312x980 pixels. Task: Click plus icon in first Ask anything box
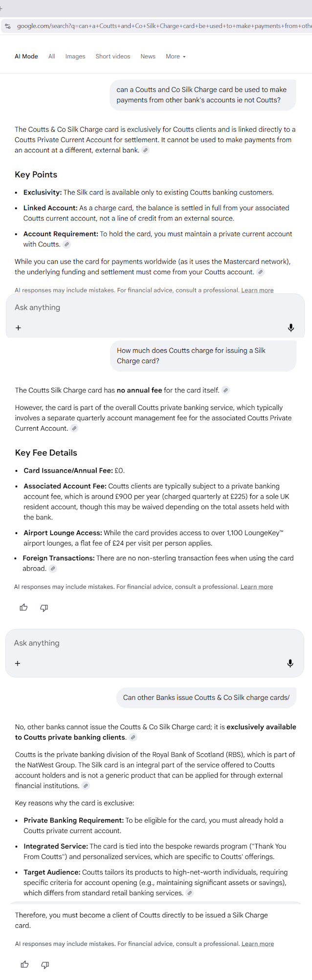coord(18,328)
